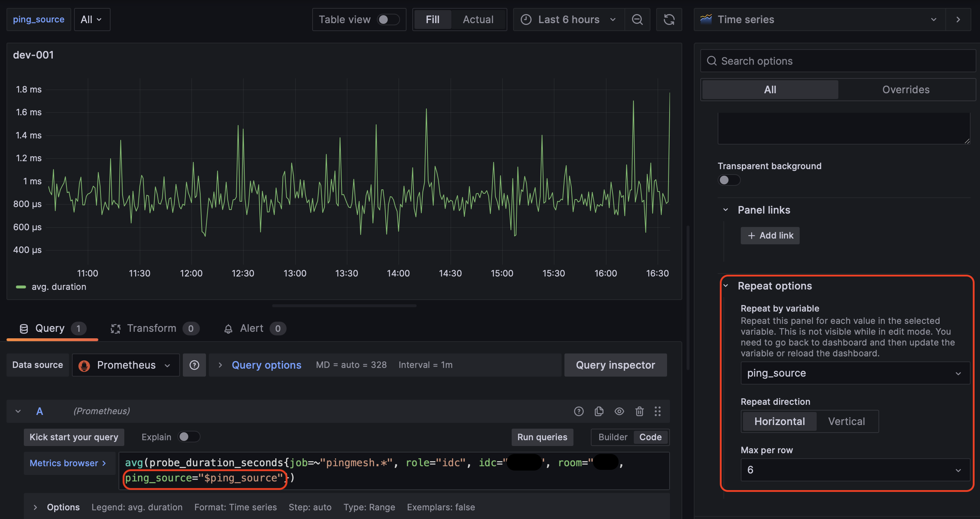Screen dimensions: 980x519
Task: Click the Add link button
Action: pyautogui.click(x=770, y=236)
